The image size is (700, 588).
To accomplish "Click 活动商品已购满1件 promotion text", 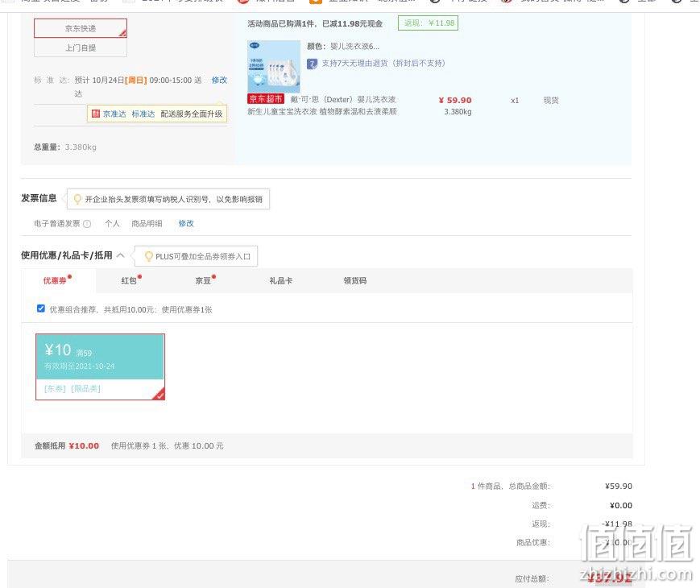I will pos(315,23).
